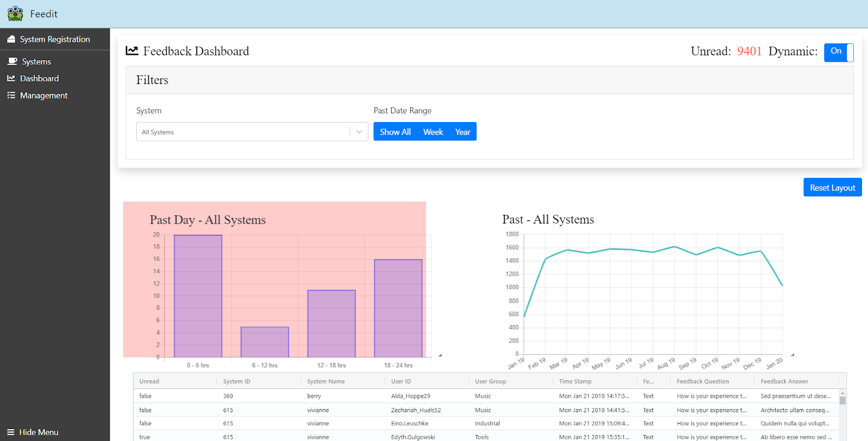Expand the System select chevron arrow

coord(359,132)
